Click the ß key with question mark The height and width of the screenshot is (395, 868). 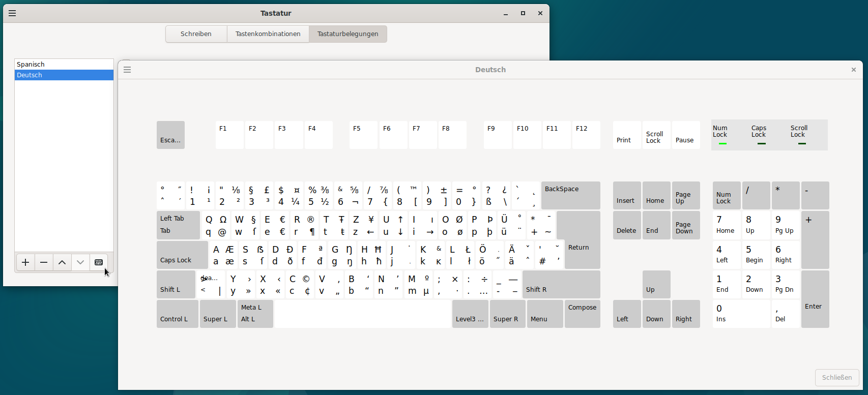[496, 195]
